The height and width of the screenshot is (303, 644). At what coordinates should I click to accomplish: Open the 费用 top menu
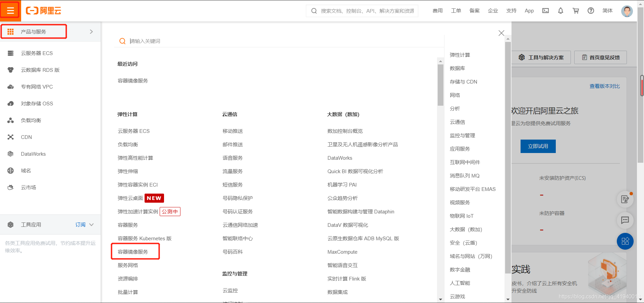(x=437, y=11)
